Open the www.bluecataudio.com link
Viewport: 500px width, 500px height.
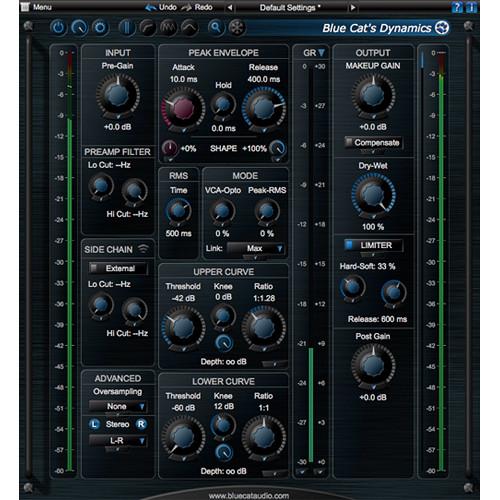click(x=249, y=496)
